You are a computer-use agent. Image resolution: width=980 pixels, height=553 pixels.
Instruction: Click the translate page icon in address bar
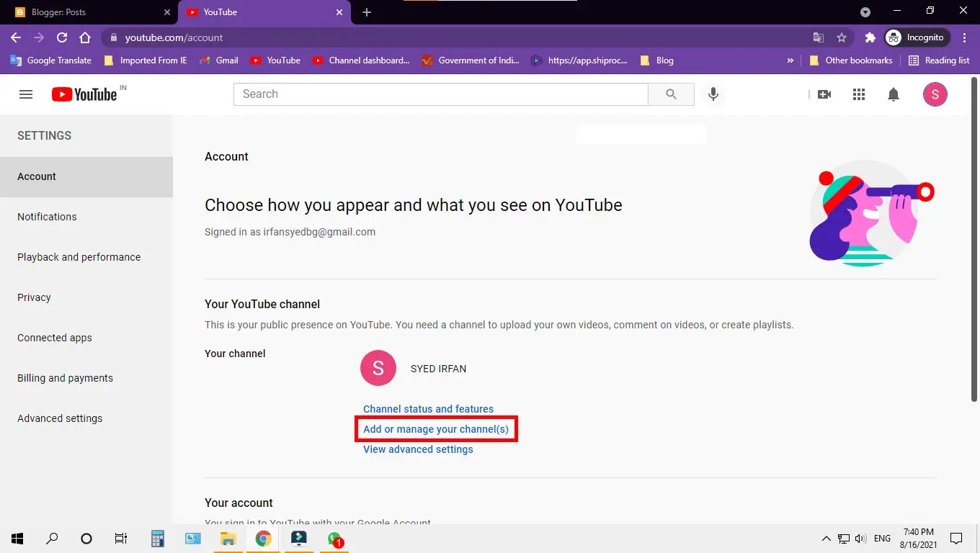tap(819, 37)
